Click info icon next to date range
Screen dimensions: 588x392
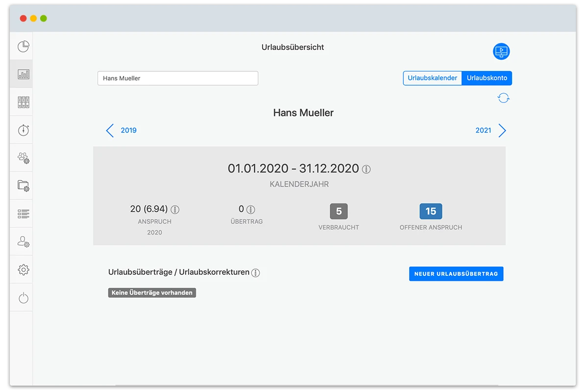point(366,170)
